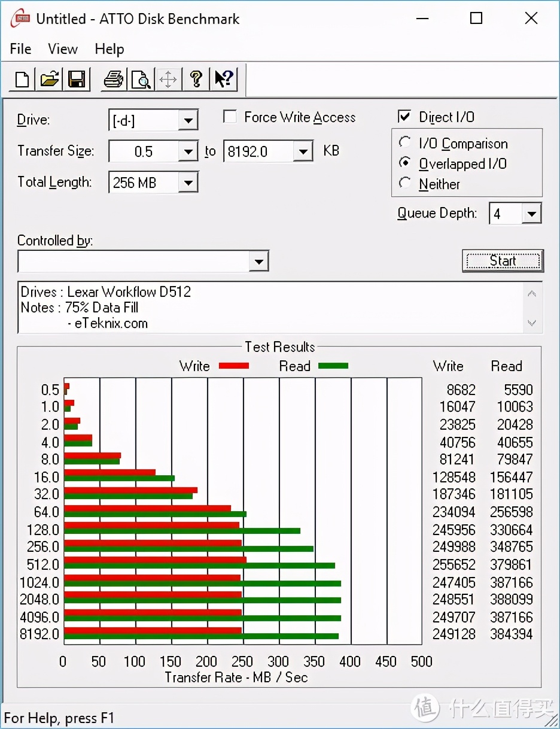
Task: Click the notes box scroll up arrow
Action: point(532,293)
